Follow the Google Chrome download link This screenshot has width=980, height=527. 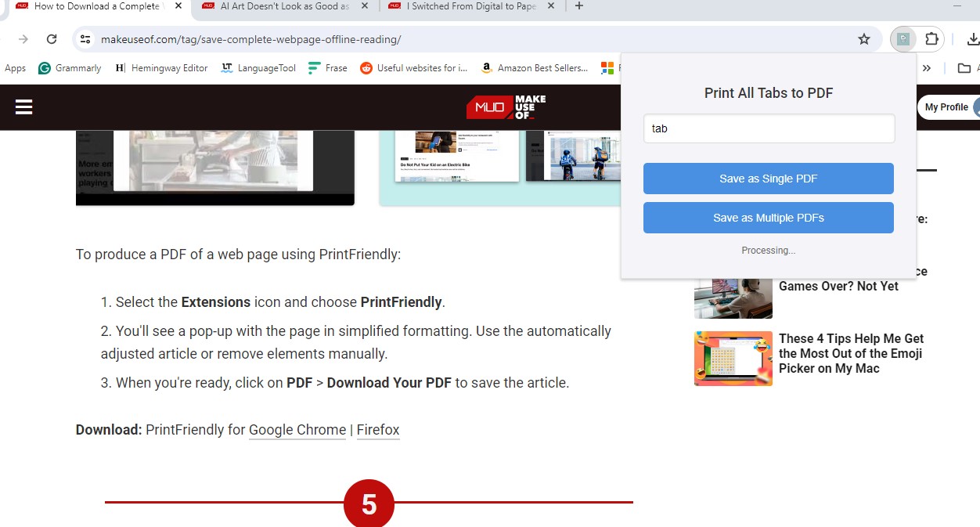pyautogui.click(x=297, y=430)
